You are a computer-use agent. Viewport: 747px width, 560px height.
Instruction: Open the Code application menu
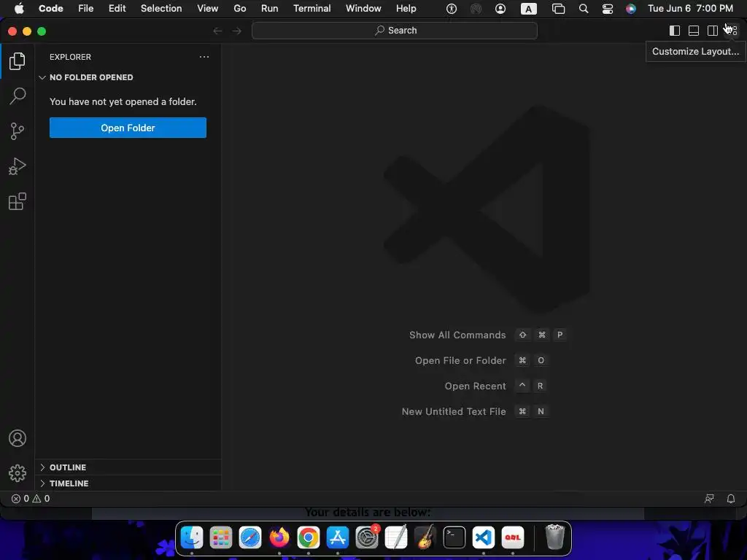pyautogui.click(x=51, y=9)
